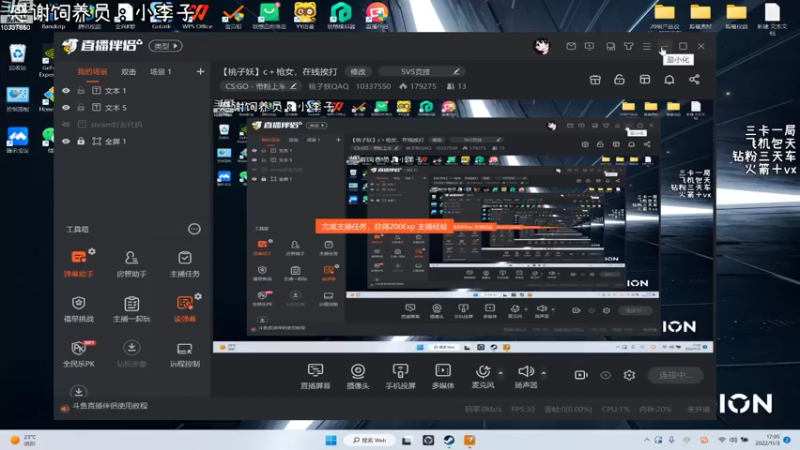Expand the 麦克风 arrow options
Image resolution: width=800 pixels, height=450 pixels.
click(501, 373)
